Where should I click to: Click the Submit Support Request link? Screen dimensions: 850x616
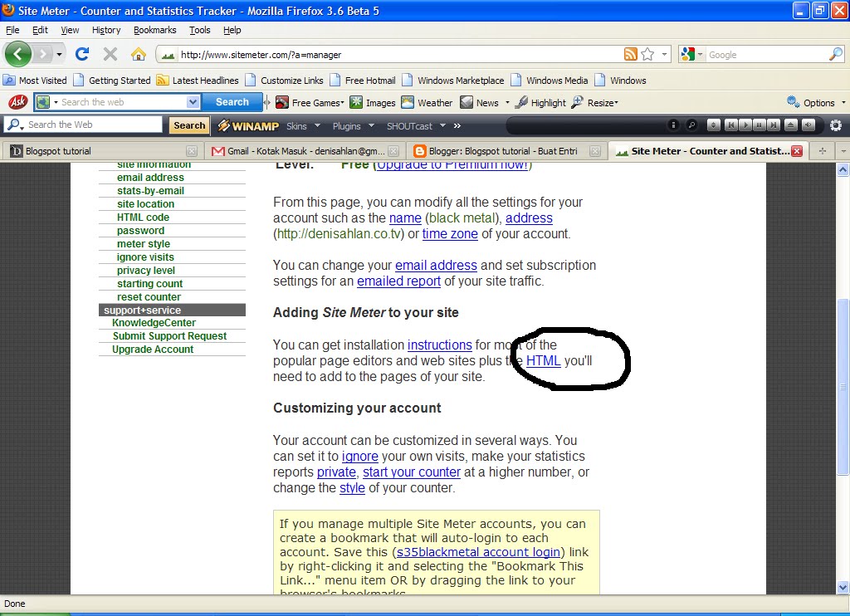[x=169, y=335]
